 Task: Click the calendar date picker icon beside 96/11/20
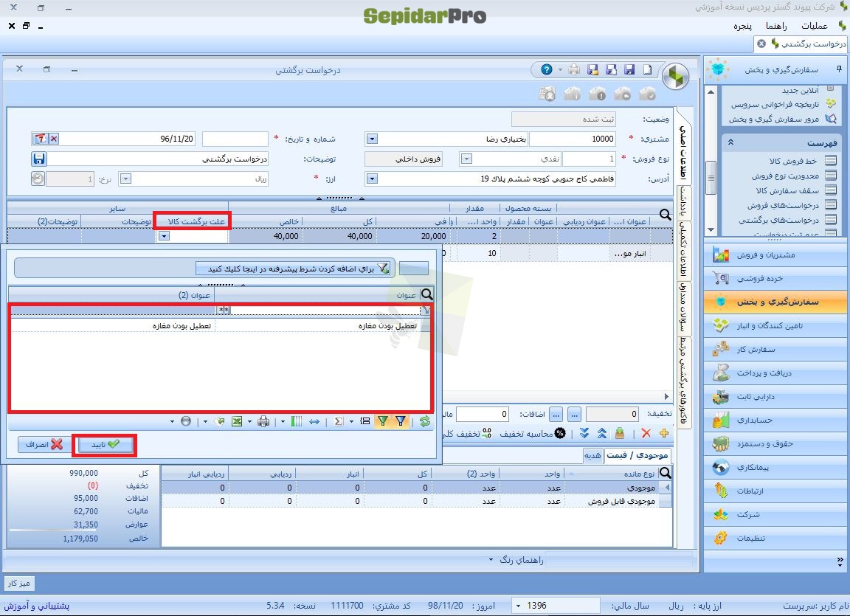click(x=40, y=139)
